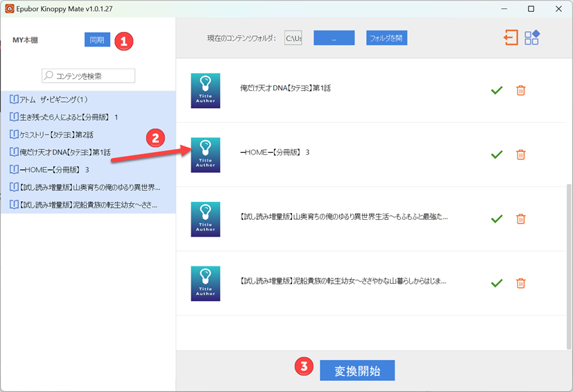Screen dimensions: 573x392
Task: Click the 同期 sync button
Action: pos(97,40)
